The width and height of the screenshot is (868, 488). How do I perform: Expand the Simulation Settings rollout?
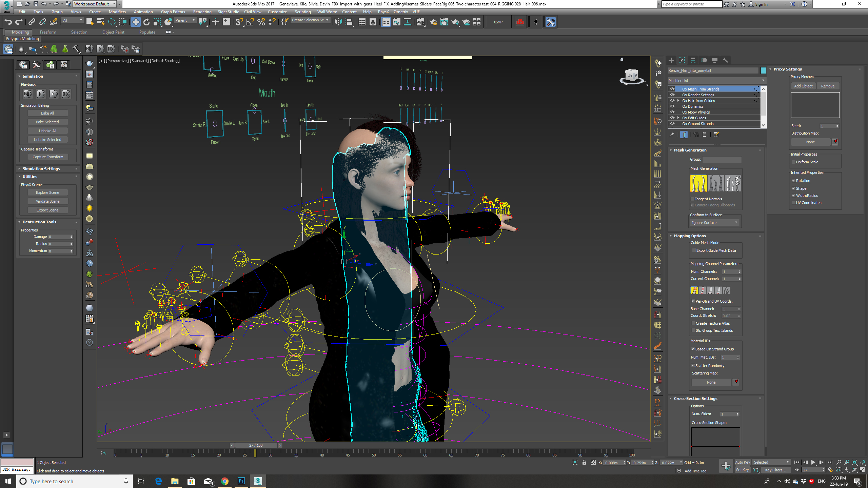[41, 169]
